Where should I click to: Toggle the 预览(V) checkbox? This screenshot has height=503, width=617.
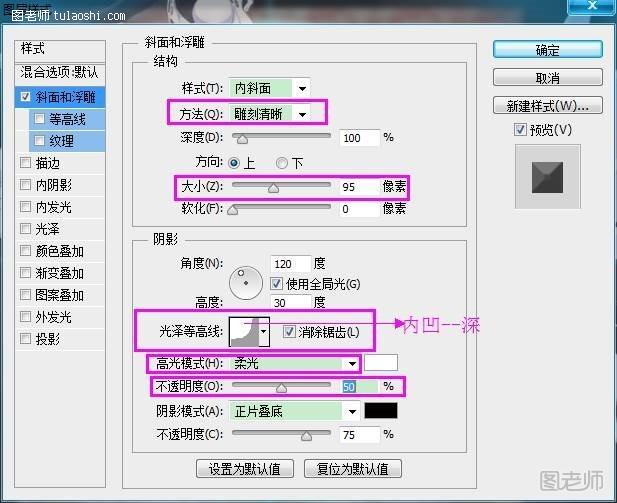520,129
